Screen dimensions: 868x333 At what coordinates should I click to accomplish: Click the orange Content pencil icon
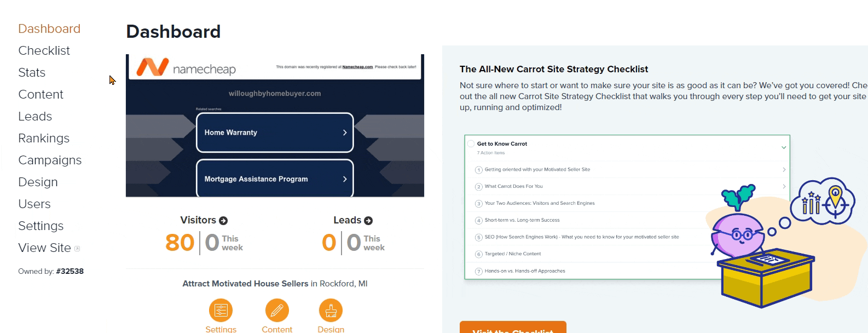(277, 311)
